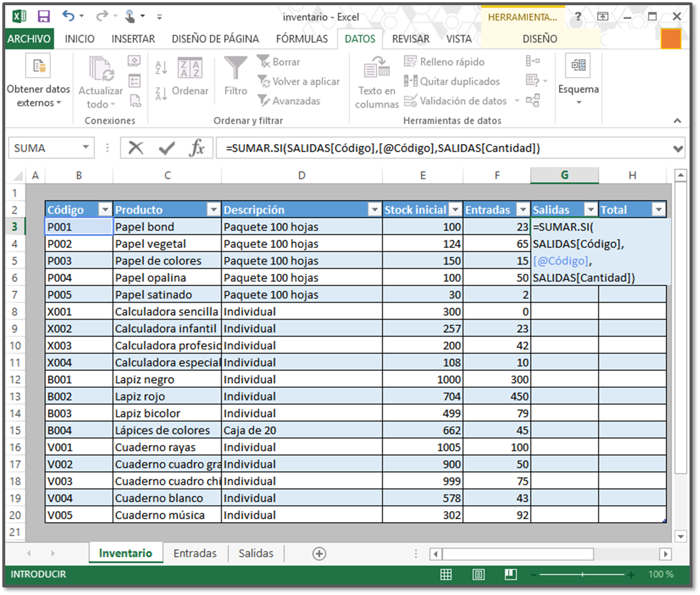This screenshot has height=595, width=700.
Task: Open the FÓRMULAS ribbon tab
Action: click(x=302, y=39)
